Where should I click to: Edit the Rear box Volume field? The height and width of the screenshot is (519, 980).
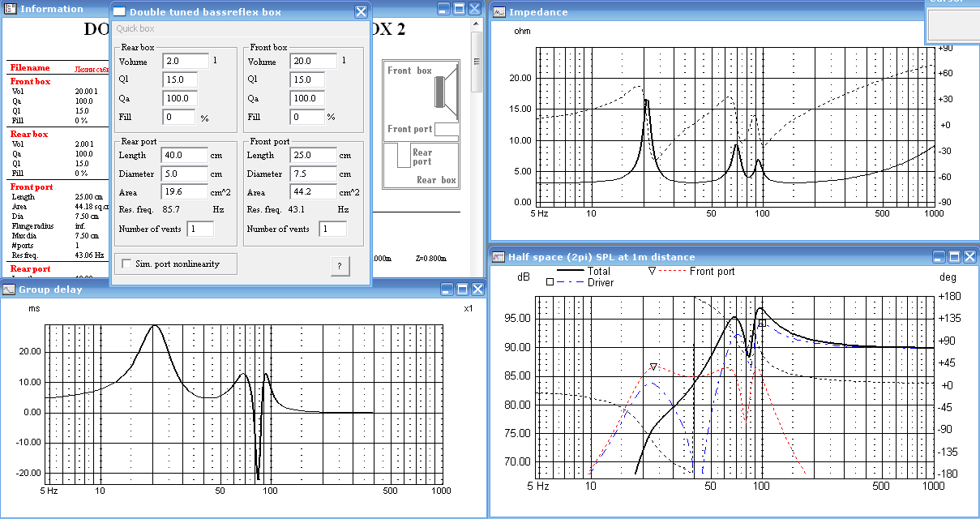[x=186, y=61]
